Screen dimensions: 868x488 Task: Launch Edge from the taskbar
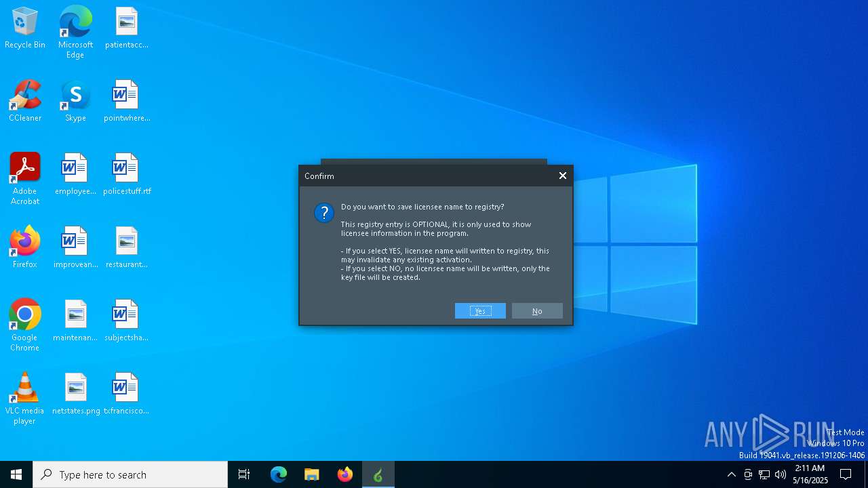point(279,474)
